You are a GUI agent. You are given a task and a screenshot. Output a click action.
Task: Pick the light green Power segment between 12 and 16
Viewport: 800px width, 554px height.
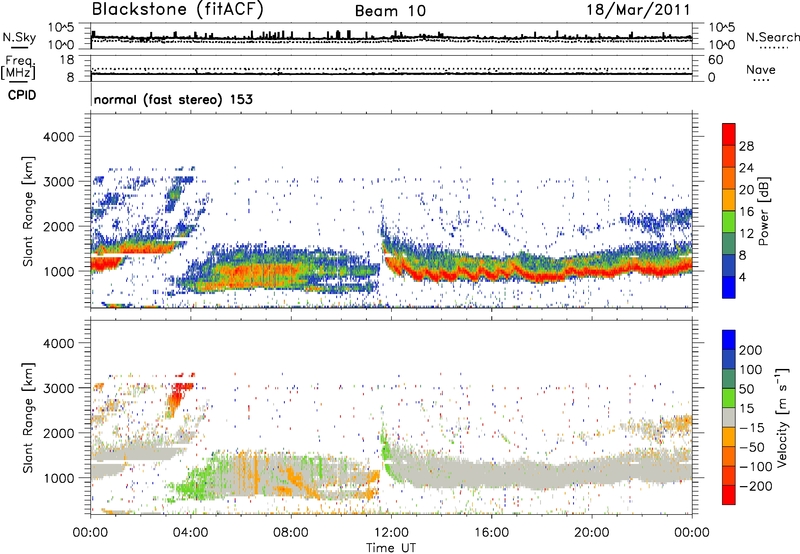point(729,222)
